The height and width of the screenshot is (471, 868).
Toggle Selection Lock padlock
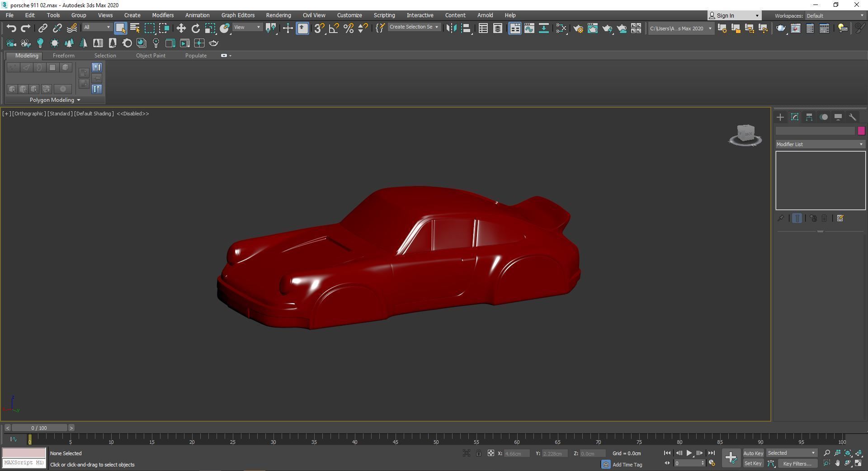coord(479,453)
